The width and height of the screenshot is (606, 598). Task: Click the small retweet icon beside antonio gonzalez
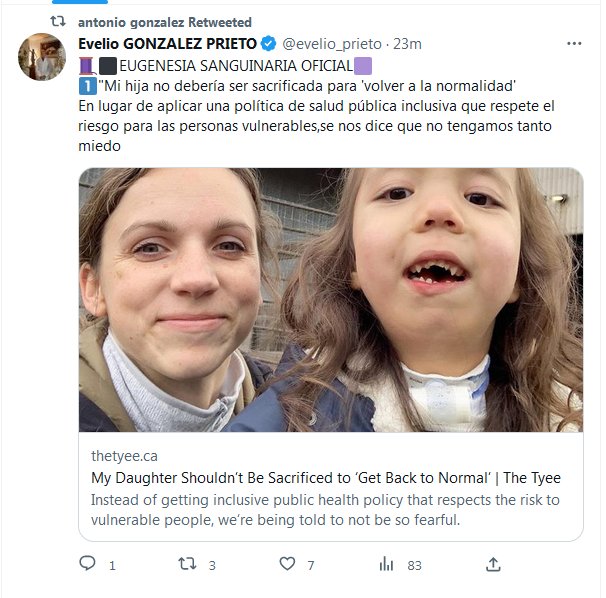58,21
